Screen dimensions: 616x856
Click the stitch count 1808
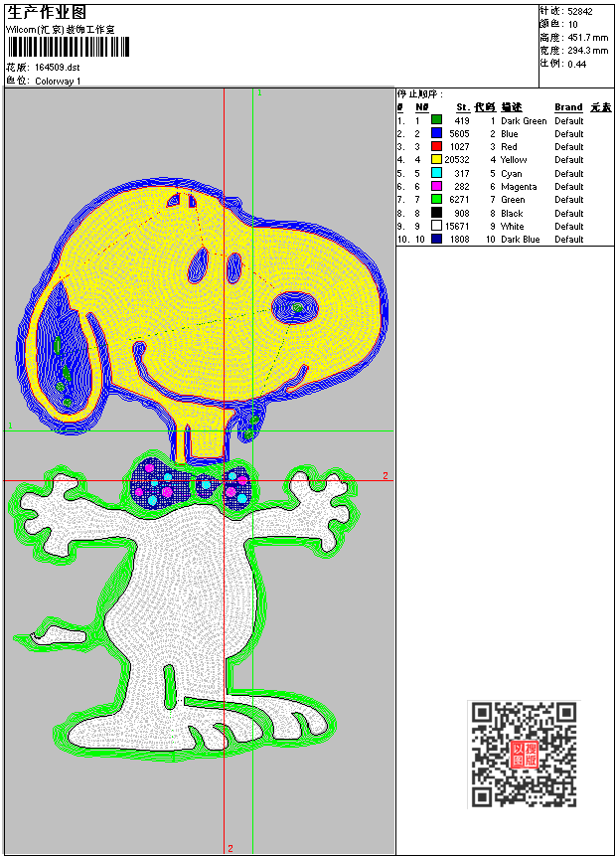459,240
